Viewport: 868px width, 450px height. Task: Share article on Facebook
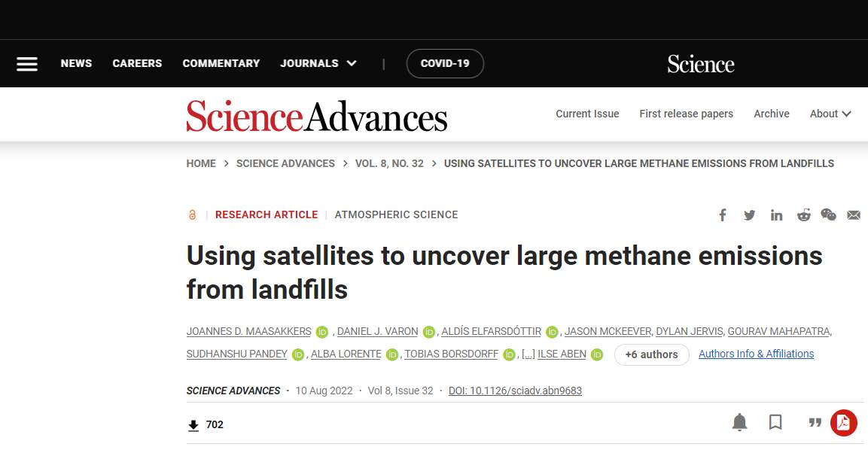pyautogui.click(x=723, y=215)
